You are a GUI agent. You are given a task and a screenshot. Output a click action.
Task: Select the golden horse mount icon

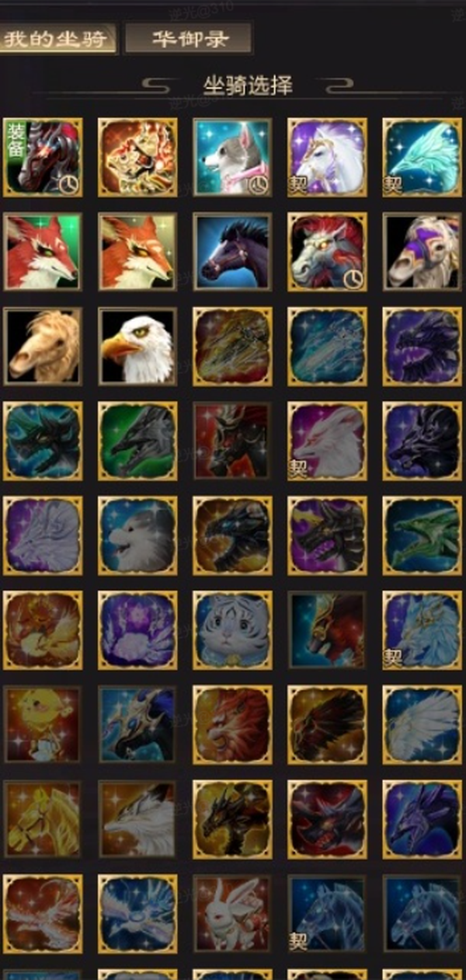(43, 819)
